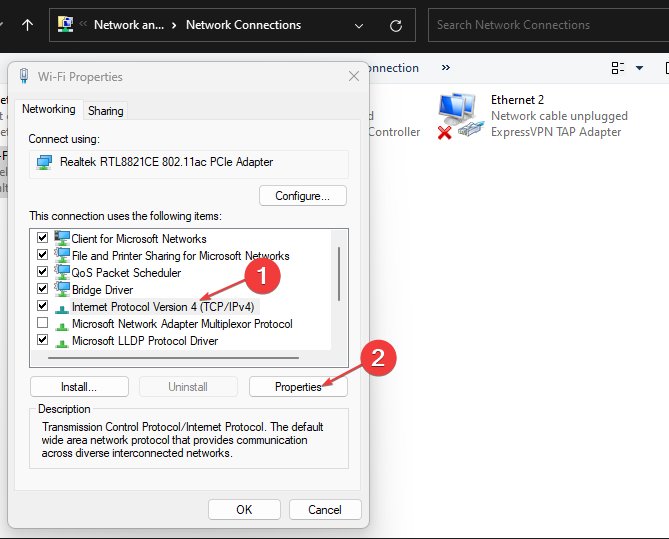Uncheck Internet Protocol Version 4 checkbox
Screen dimensions: 669x539
point(42,306)
